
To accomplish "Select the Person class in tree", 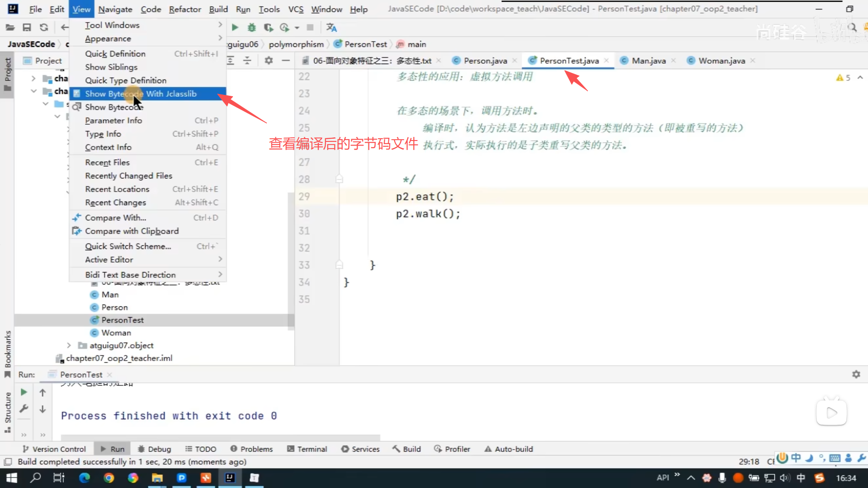I will click(x=114, y=307).
